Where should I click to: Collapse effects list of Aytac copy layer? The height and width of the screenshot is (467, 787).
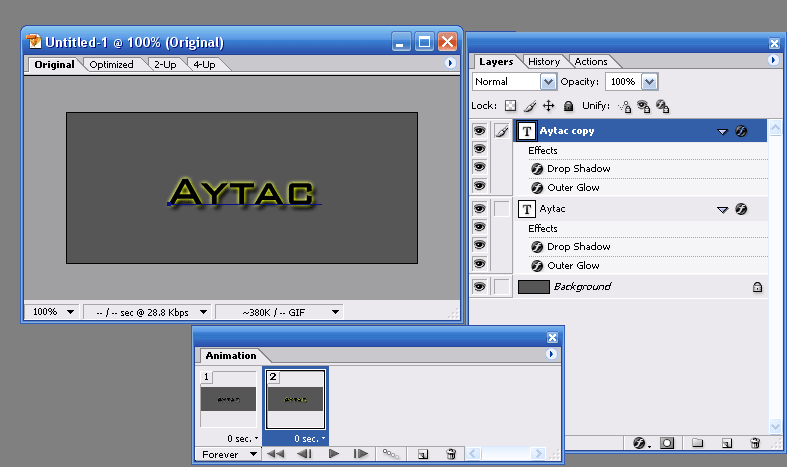point(722,132)
